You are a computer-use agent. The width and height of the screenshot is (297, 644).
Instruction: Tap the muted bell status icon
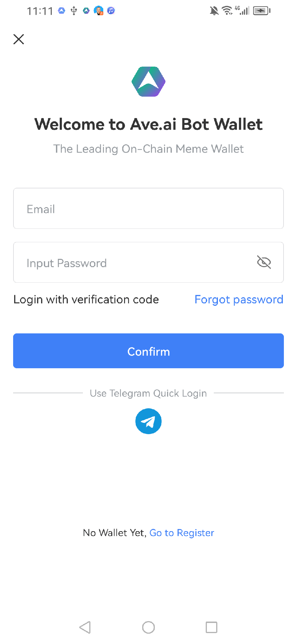[214, 11]
